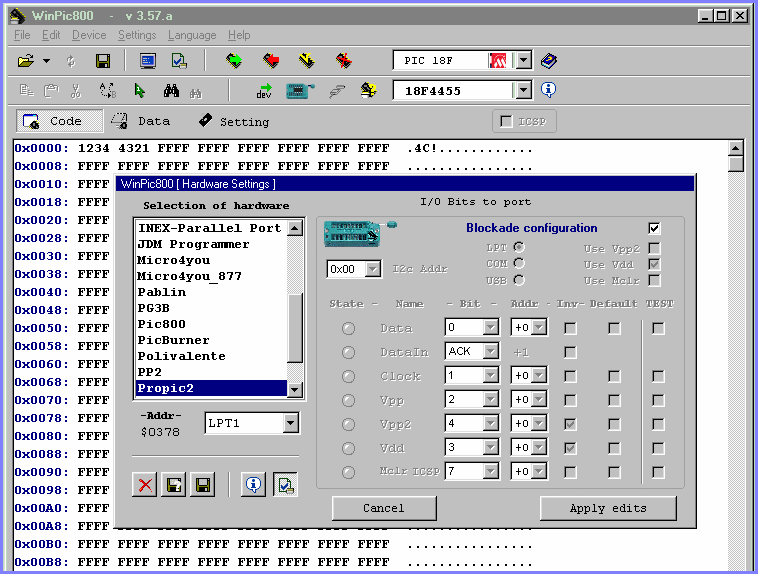
Task: Click the binoculars Find icon
Action: (171, 90)
